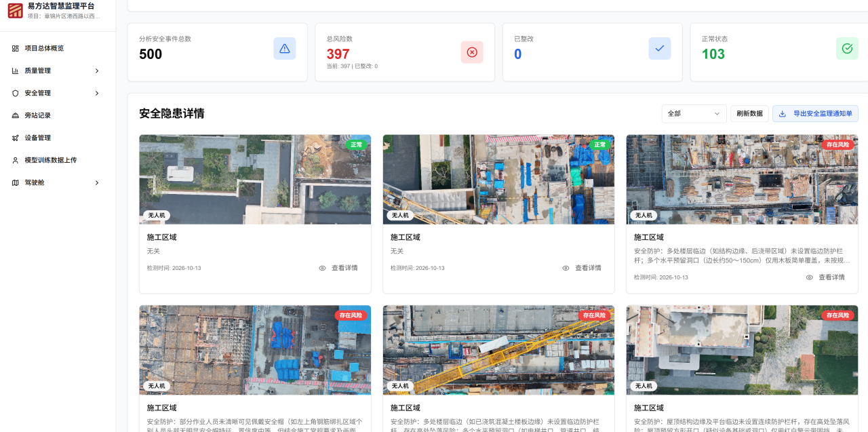The width and height of the screenshot is (868, 432).
Task: Click the green 103 normal count
Action: (713, 54)
